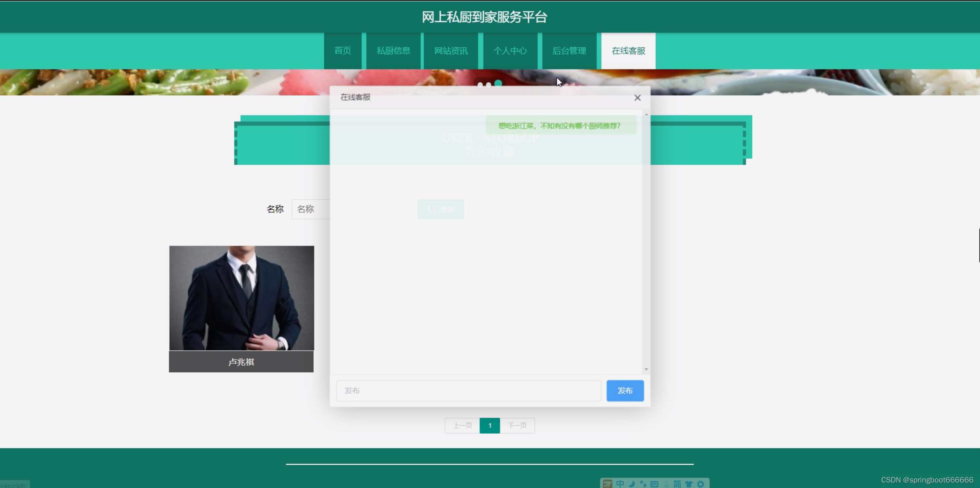Viewport: 980px width, 488px height.
Task: Click the 卢兆祺 chef photo thumbnail
Action: [241, 298]
